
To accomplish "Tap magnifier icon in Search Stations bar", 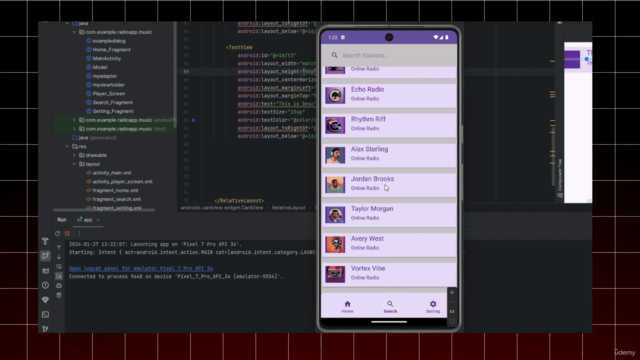I will 335,55.
